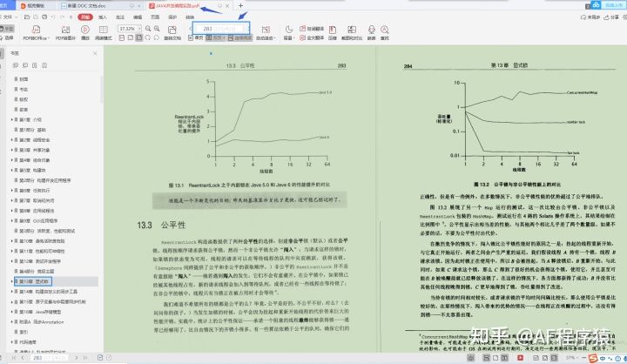Go to previous page arrow in status bar
This screenshot has width=627, height=364.
coord(23,358)
